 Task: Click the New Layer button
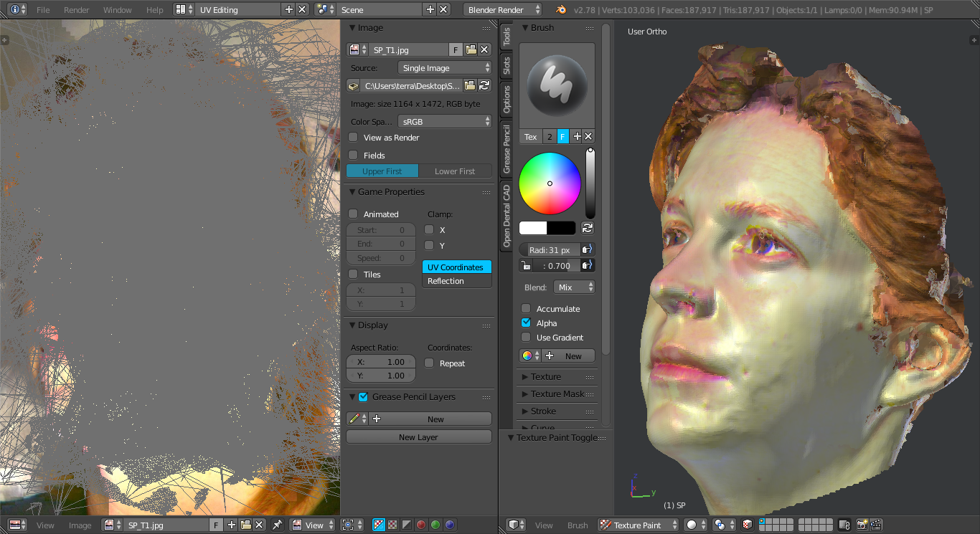[x=419, y=437]
